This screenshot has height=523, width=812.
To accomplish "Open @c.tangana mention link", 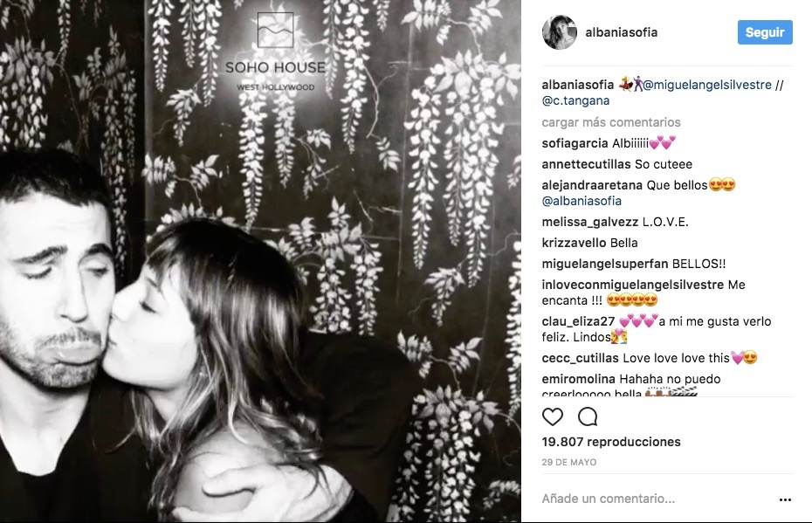I will 575,100.
